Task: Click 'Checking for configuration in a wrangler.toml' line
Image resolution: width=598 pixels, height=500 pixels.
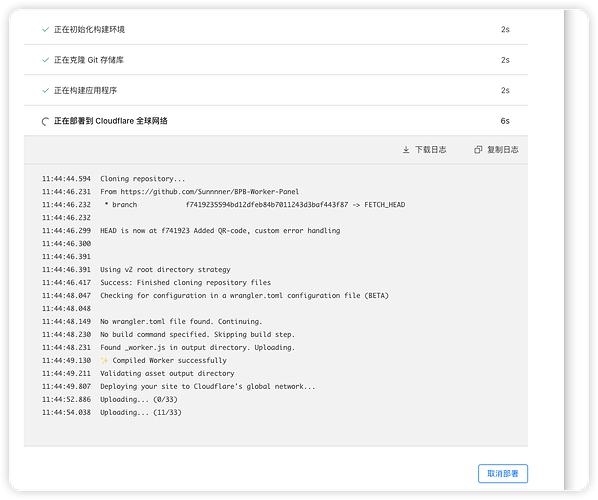Action: (244, 295)
